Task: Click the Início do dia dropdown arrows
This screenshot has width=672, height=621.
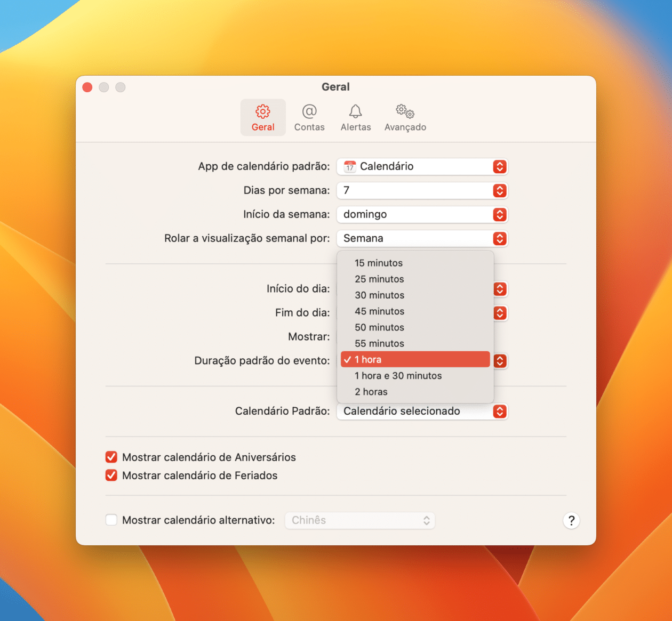Action: 499,289
